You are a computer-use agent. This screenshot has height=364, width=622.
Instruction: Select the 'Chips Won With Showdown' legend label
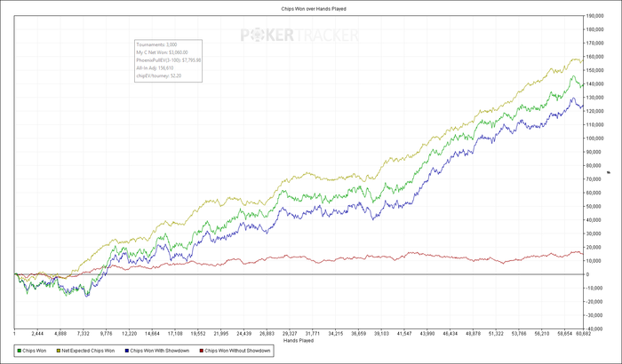159,351
